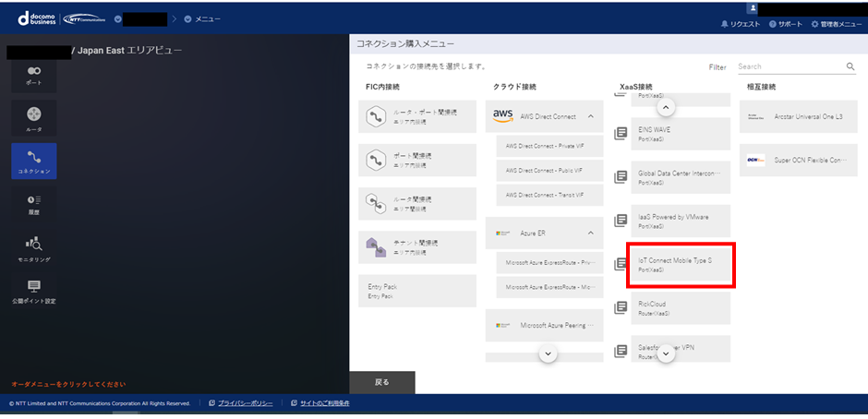868x419 pixels.
Task: Open the 公開ポイント設定 icon
Action: (34, 291)
